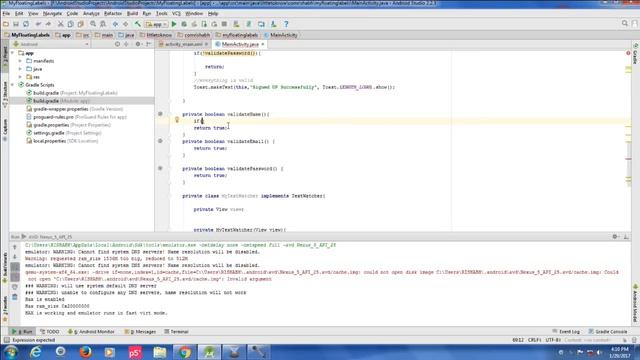Image resolution: width=640 pixels, height=360 pixels.
Task: Click the Make Project hammer icon
Action: tap(138, 24)
